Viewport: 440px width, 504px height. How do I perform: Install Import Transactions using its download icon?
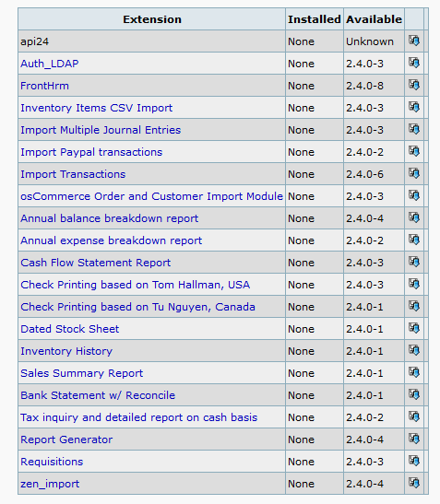point(414,173)
